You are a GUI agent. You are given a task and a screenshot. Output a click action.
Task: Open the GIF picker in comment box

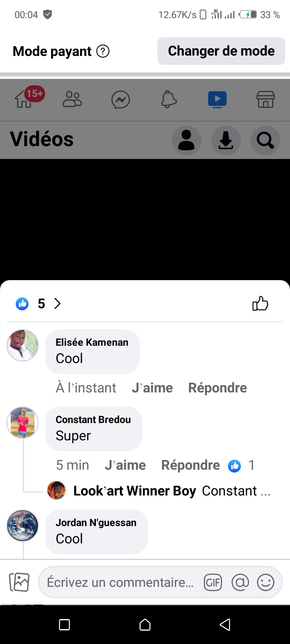point(213,582)
